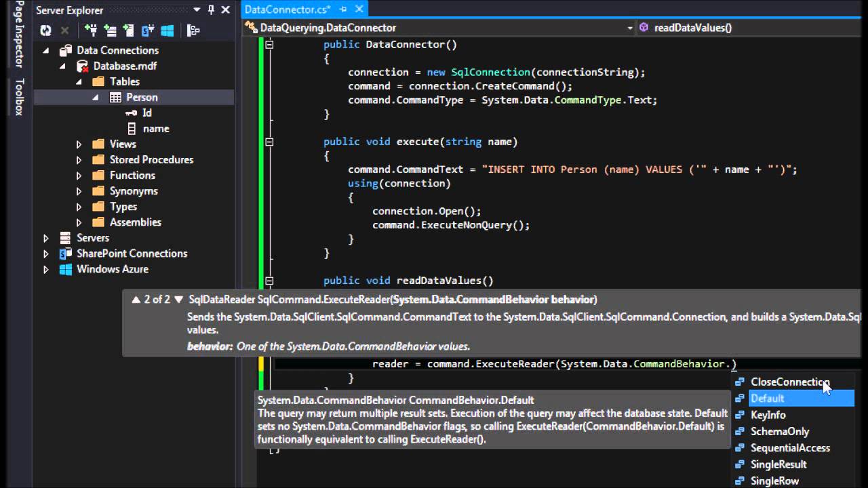Viewport: 868px width, 488px height.
Task: Click the Connect to SharePoint icon
Action: (x=148, y=30)
